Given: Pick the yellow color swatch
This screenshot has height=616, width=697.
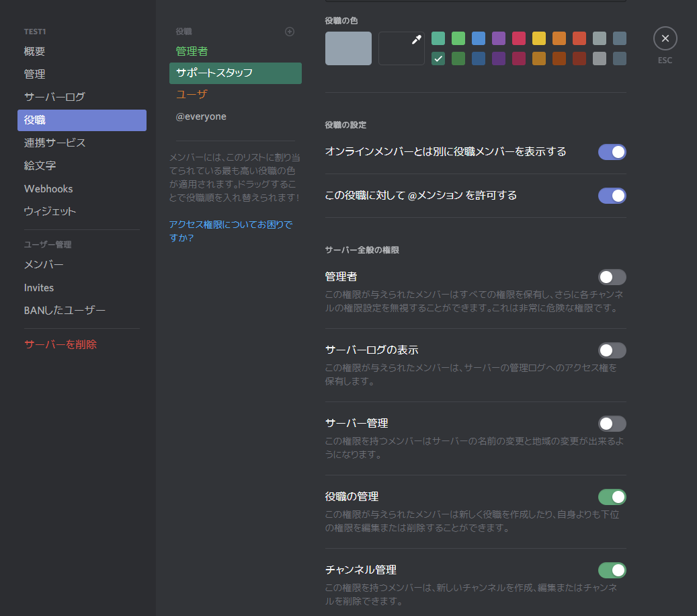Looking at the screenshot, I should tap(539, 38).
